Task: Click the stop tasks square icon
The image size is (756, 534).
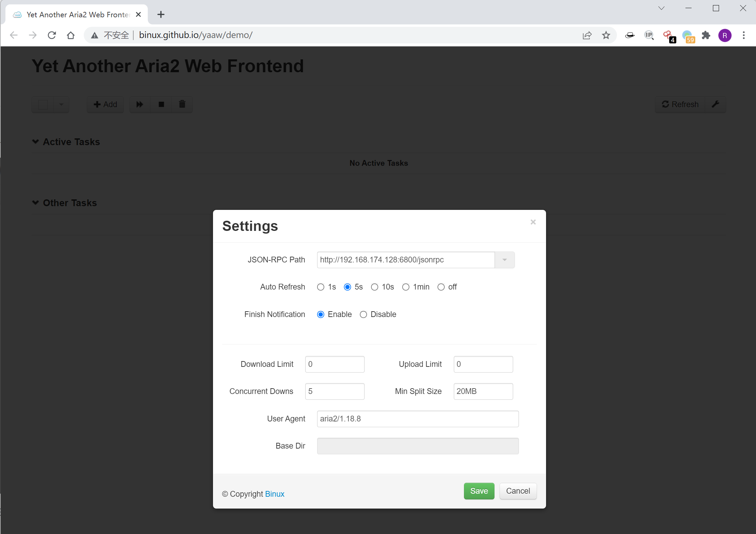Action: pos(161,104)
